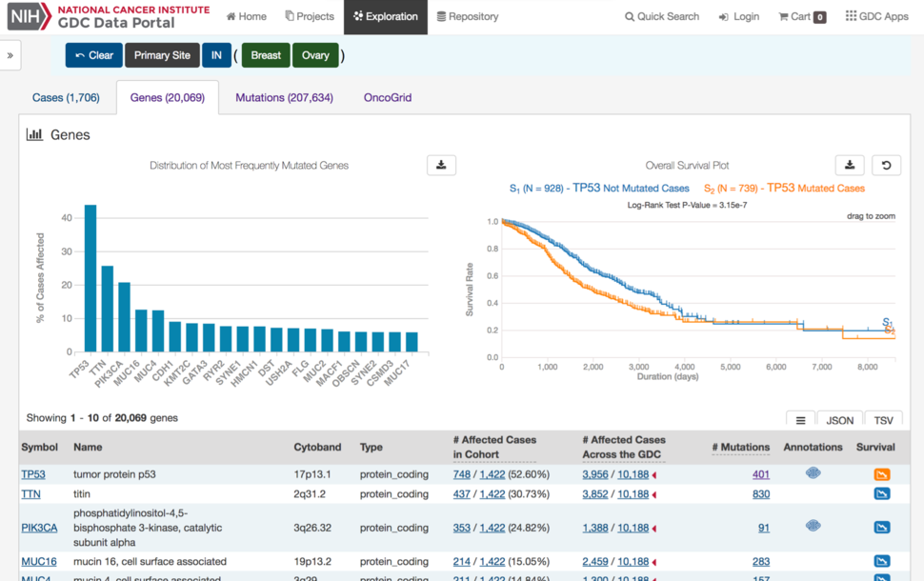Download the overall survival plot
Screen dimensions: 924x581
pyautogui.click(x=850, y=165)
